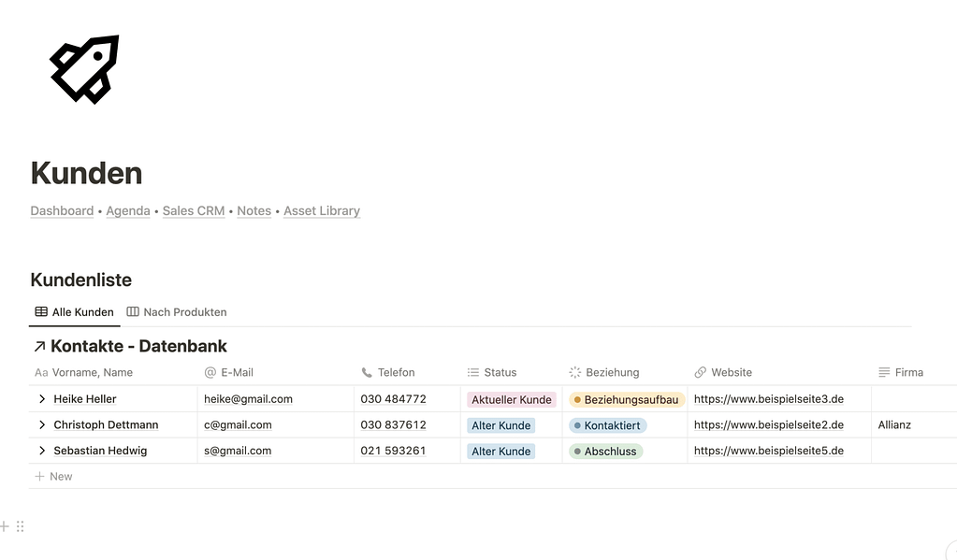957x560 pixels.
Task: Click the Beziehung column header
Action: pos(612,372)
